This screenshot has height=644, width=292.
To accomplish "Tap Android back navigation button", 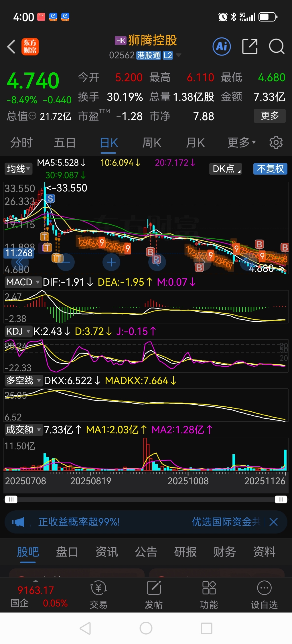I will [x=85, y=628].
